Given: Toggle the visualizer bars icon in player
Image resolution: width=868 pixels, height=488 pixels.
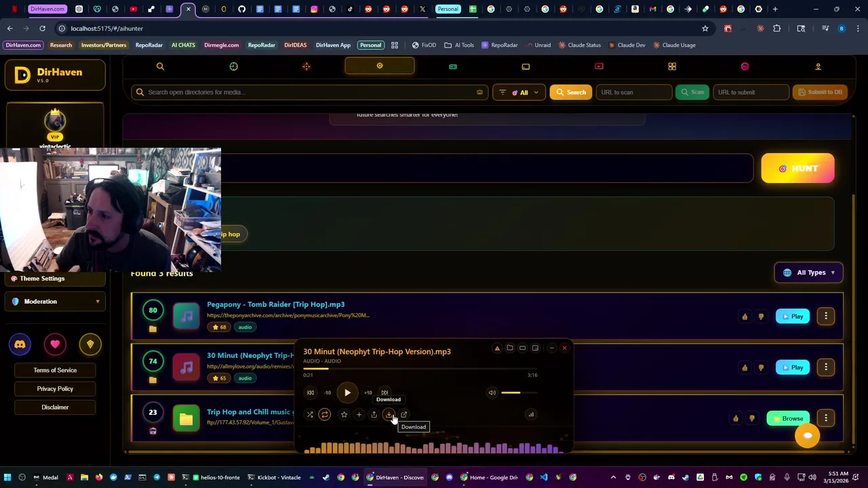Looking at the screenshot, I should coord(531,415).
